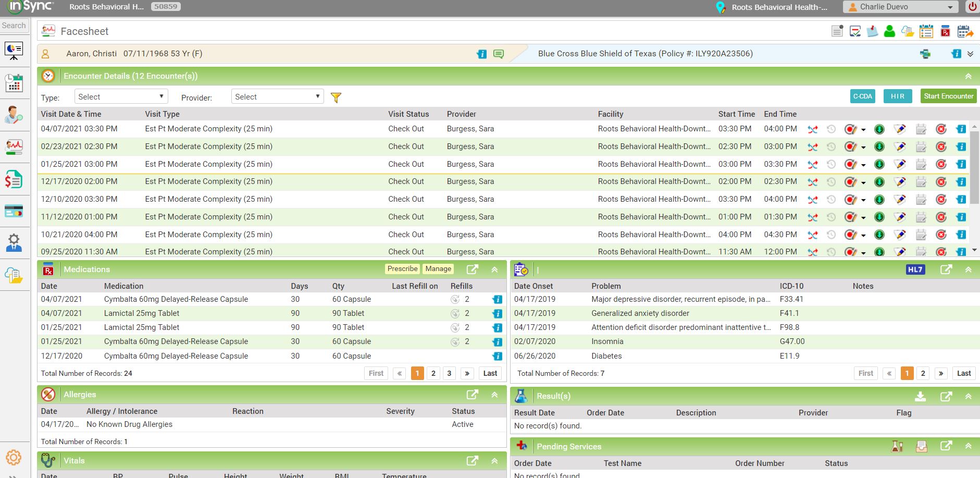Click the encounter list scroll-down arrow
The height and width of the screenshot is (478, 980).
[975, 251]
